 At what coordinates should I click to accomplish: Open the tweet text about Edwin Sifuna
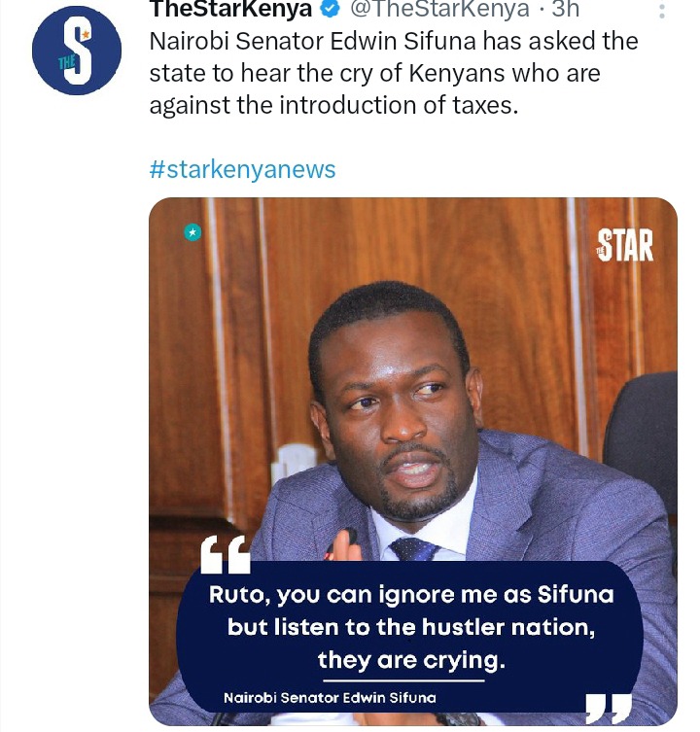point(394,73)
